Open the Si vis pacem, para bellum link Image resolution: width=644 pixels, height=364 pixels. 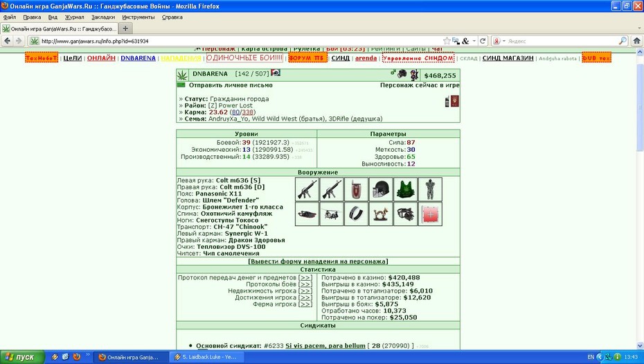(325, 346)
